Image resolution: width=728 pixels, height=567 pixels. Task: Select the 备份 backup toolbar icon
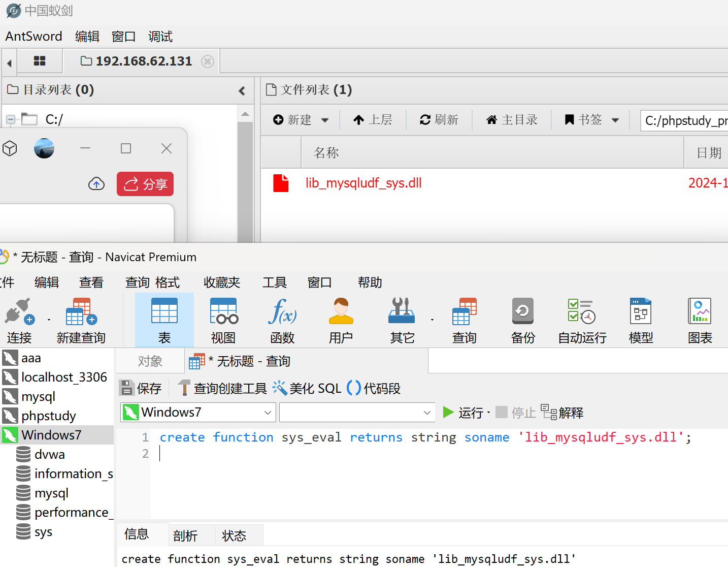(x=523, y=321)
